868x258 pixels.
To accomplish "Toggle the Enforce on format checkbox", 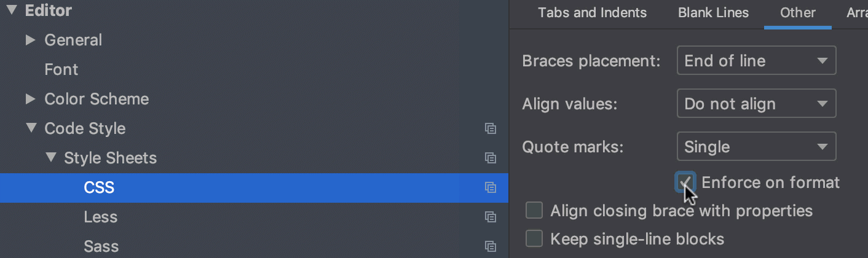I will tap(685, 182).
